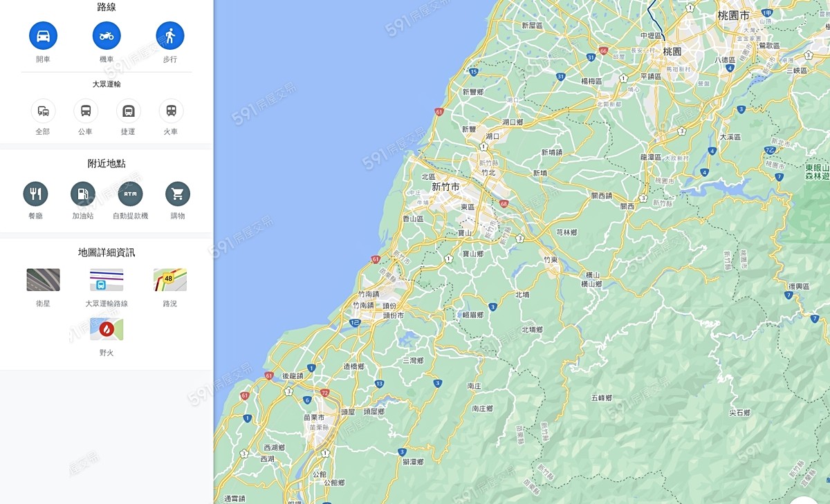Select all public transit (全部) icon
The width and height of the screenshot is (830, 504).
click(43, 111)
